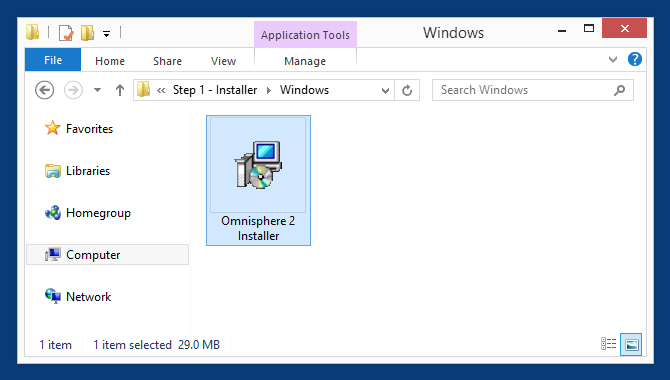Click the Favorites star icon
670x380 pixels.
[x=52, y=128]
